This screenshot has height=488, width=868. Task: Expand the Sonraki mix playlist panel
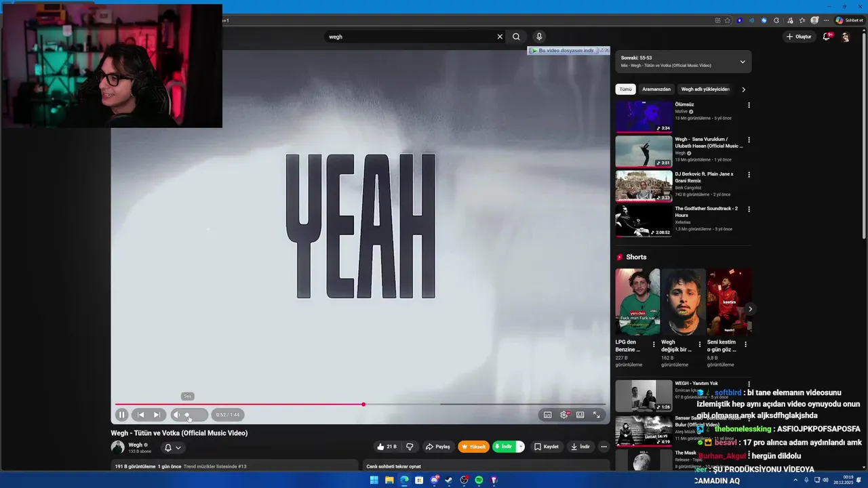[x=743, y=62]
